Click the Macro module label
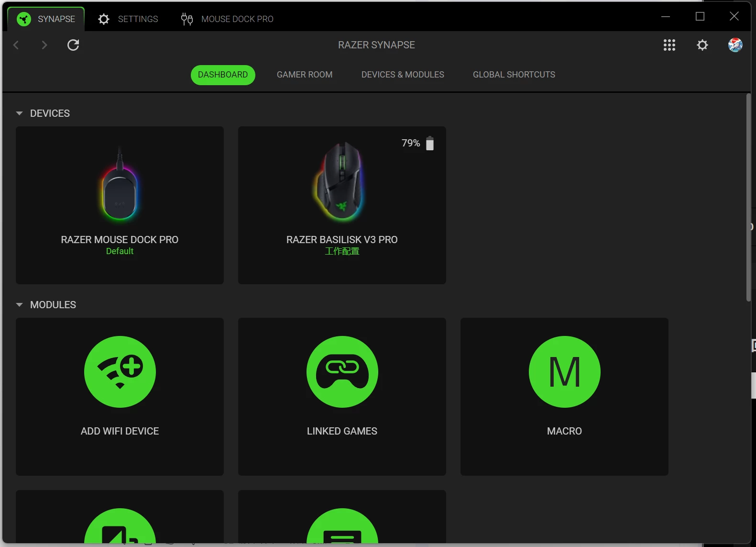The width and height of the screenshot is (756, 547). coord(564,431)
